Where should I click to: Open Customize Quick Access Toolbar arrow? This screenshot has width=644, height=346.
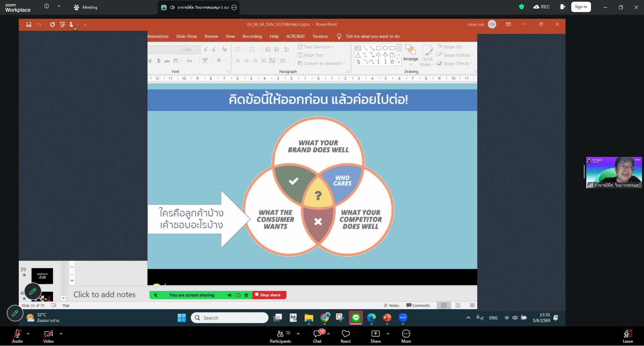click(x=85, y=25)
